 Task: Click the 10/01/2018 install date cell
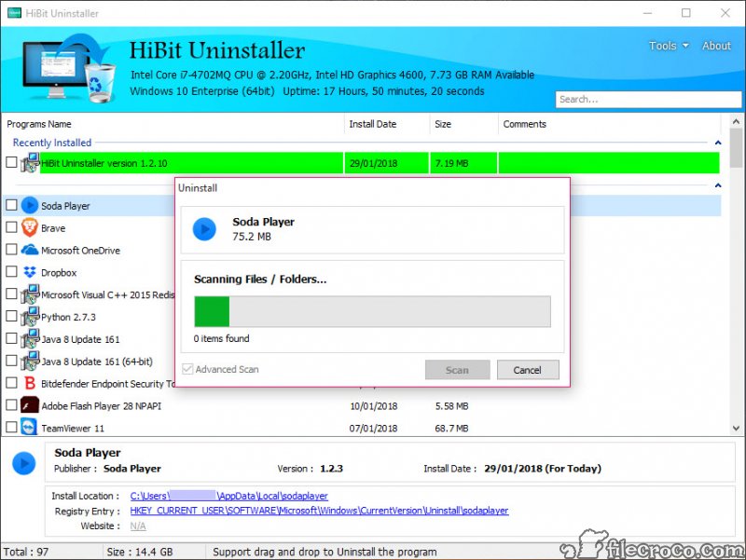click(x=374, y=406)
